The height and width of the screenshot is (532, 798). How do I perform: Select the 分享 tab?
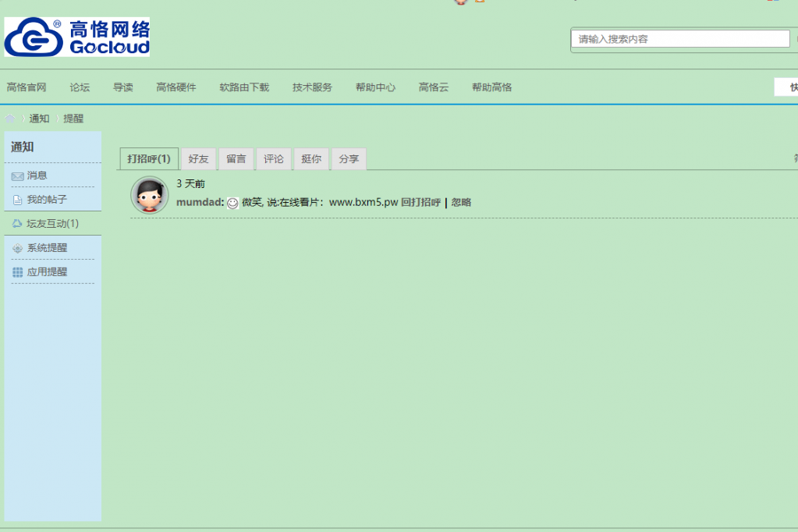349,159
